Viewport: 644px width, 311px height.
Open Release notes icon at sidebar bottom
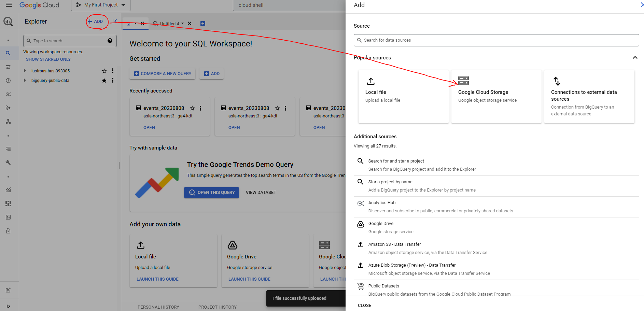point(8,290)
